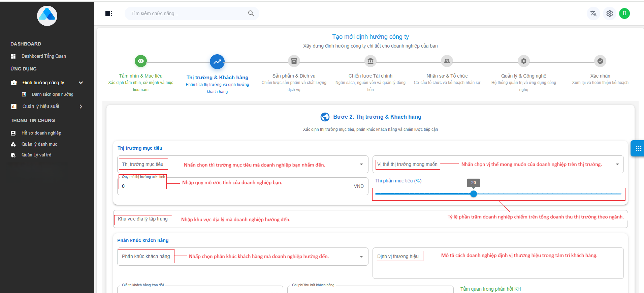Open Hồ sơ doanh nghiệp sidebar item
Image resolution: width=644 pixels, height=293 pixels.
(41, 133)
